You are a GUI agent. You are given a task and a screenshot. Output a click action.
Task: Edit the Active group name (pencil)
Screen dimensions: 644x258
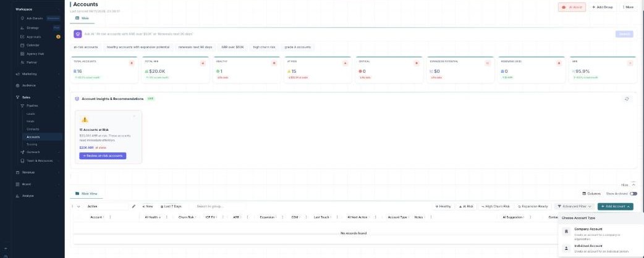tap(133, 206)
